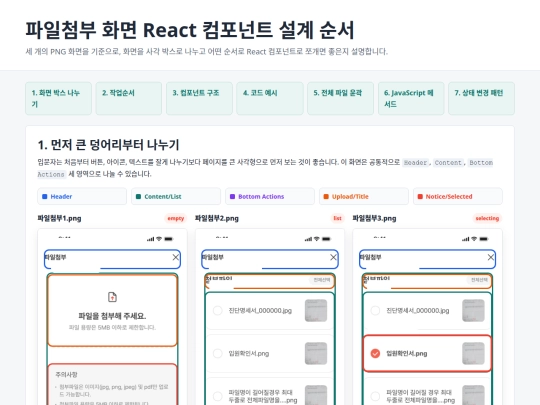The width and height of the screenshot is (540, 405).
Task: Click the signal bars icon in 파일첨부1.png mockup
Action: (x=150, y=239)
